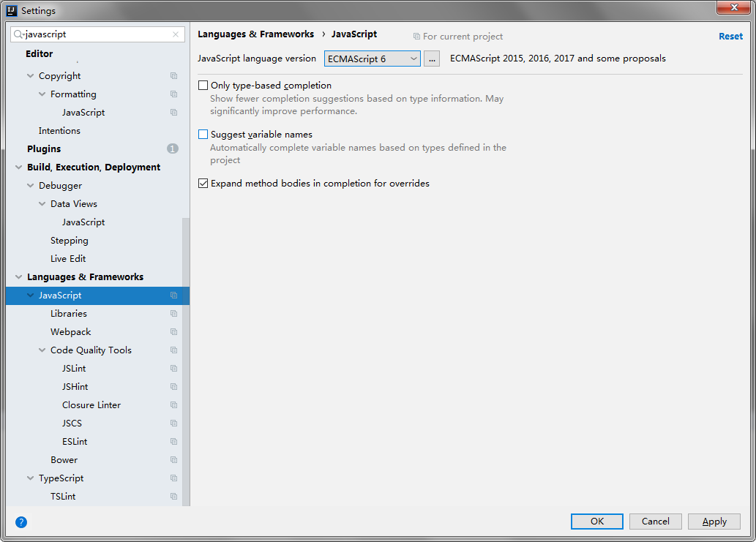The height and width of the screenshot is (542, 756).
Task: Click the IntelliJ Settings window icon
Action: (12, 10)
